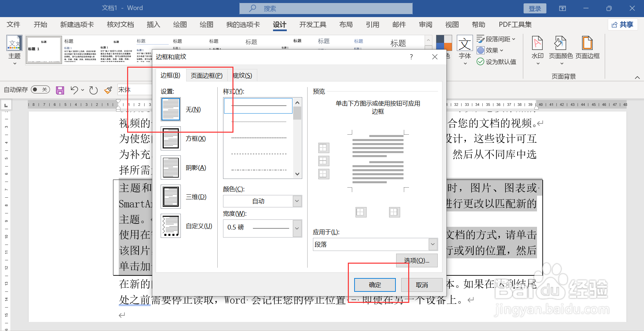Click the Effects (效果) icon
The image size is (644, 331).
point(481,50)
